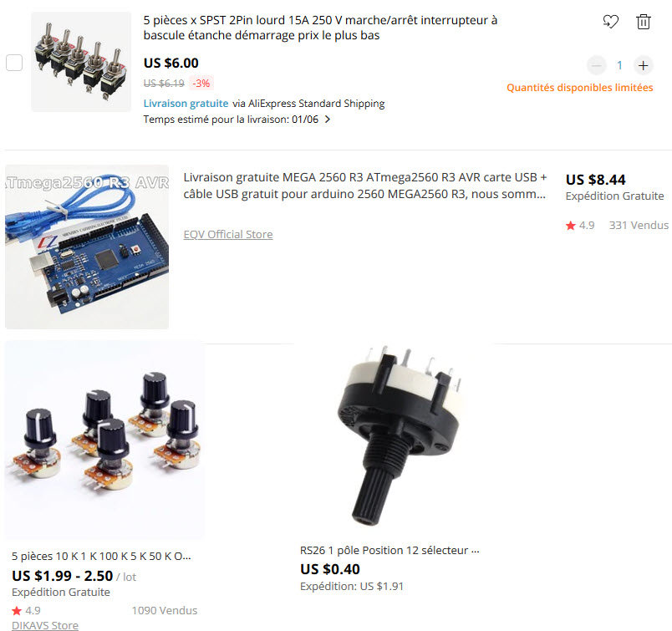Viewport: 672px width, 631px height.
Task: Click the 4.9 star rating of MEGA board
Action: [580, 226]
